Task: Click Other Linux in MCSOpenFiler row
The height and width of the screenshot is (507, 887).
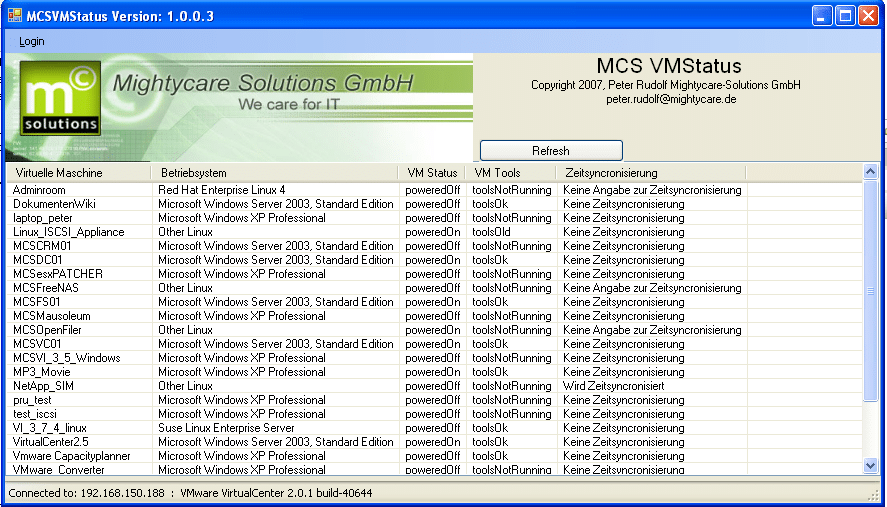Action: (x=186, y=330)
